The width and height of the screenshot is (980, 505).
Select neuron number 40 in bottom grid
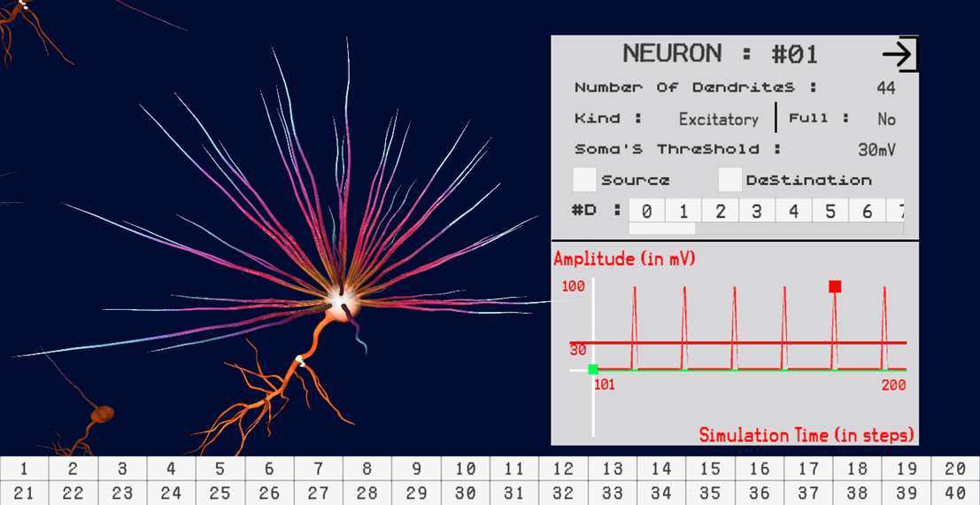tap(955, 493)
